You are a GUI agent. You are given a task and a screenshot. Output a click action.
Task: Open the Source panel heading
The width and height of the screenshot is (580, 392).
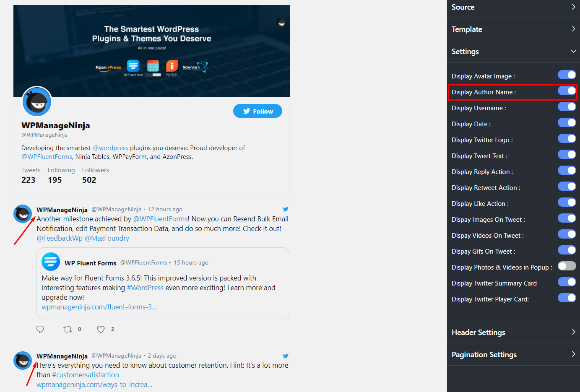(x=463, y=7)
